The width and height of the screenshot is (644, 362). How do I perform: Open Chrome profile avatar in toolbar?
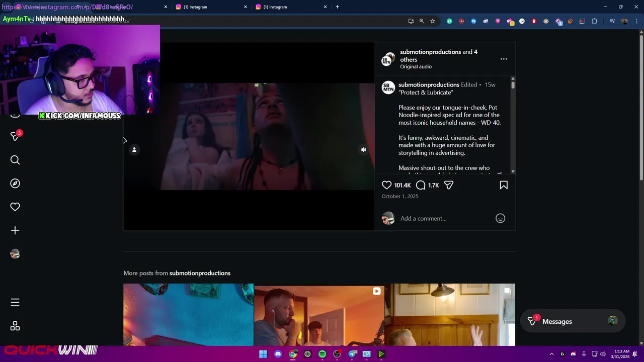pyautogui.click(x=624, y=21)
